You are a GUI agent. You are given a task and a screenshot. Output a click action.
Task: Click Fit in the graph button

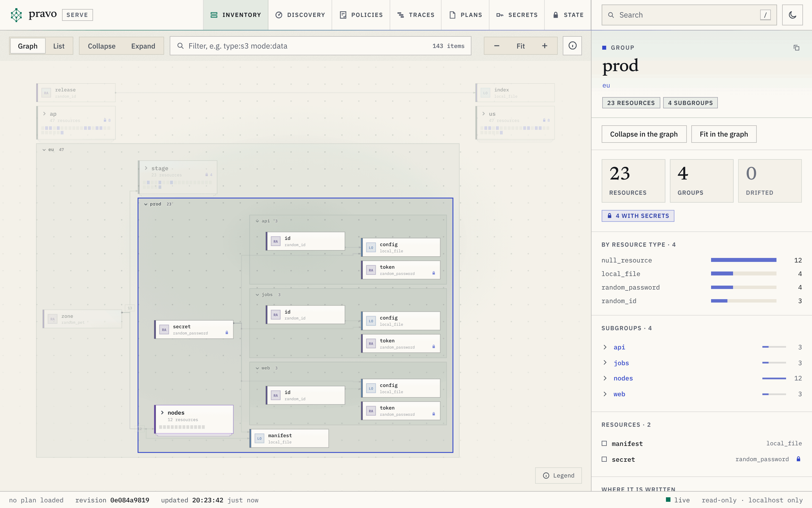pos(724,134)
